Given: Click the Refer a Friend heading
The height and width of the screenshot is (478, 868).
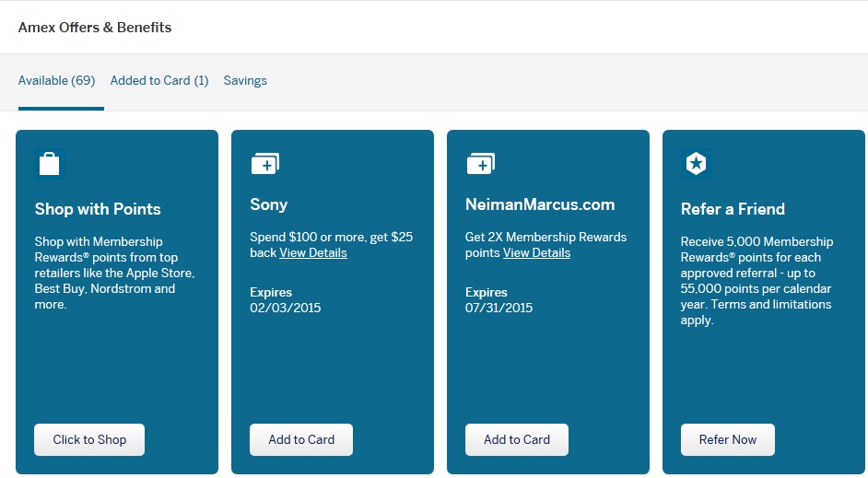Looking at the screenshot, I should pos(733,209).
